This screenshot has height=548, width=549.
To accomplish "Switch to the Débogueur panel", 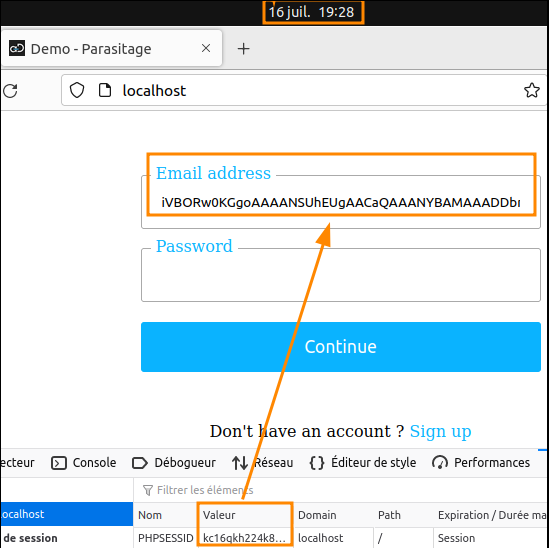I will pos(174,463).
